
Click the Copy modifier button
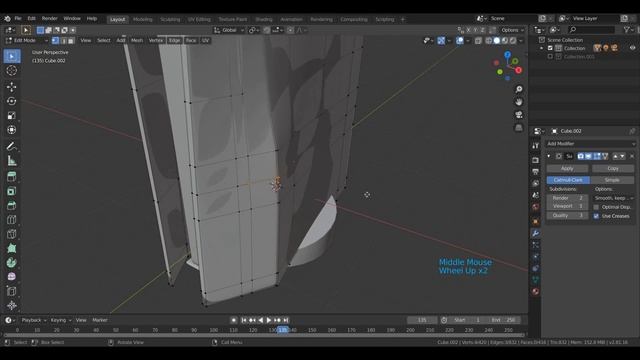613,169
